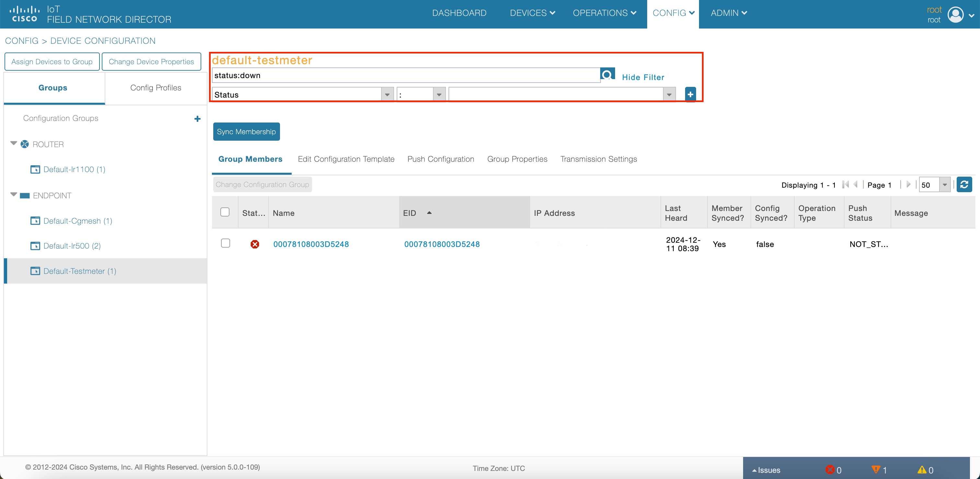Open the colon operator dropdown
This screenshot has height=479, width=980.
coord(439,95)
